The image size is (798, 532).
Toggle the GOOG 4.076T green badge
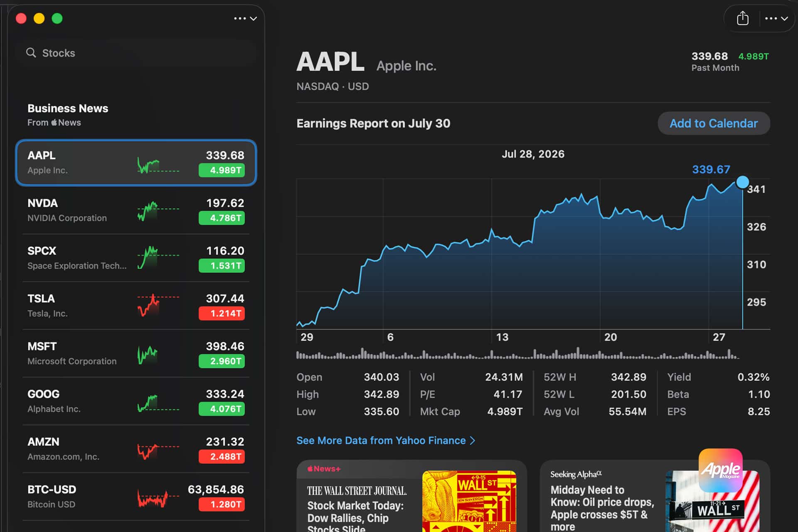click(x=222, y=409)
